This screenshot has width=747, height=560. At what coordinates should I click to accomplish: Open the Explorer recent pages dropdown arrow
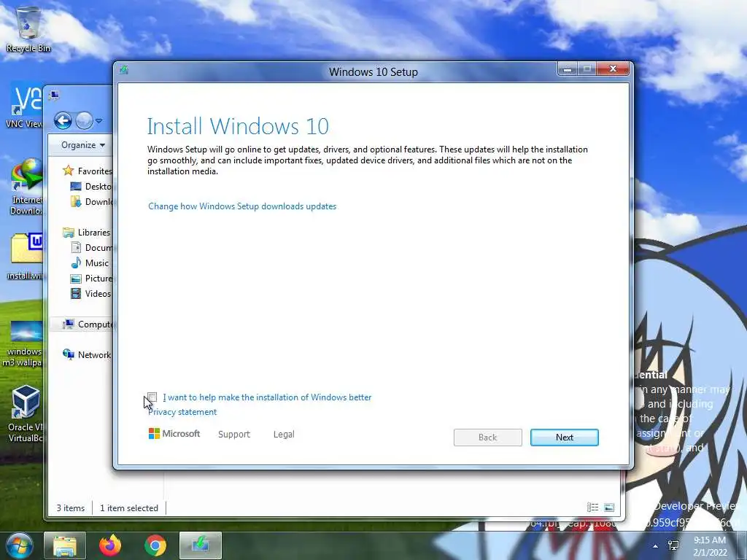coord(98,121)
